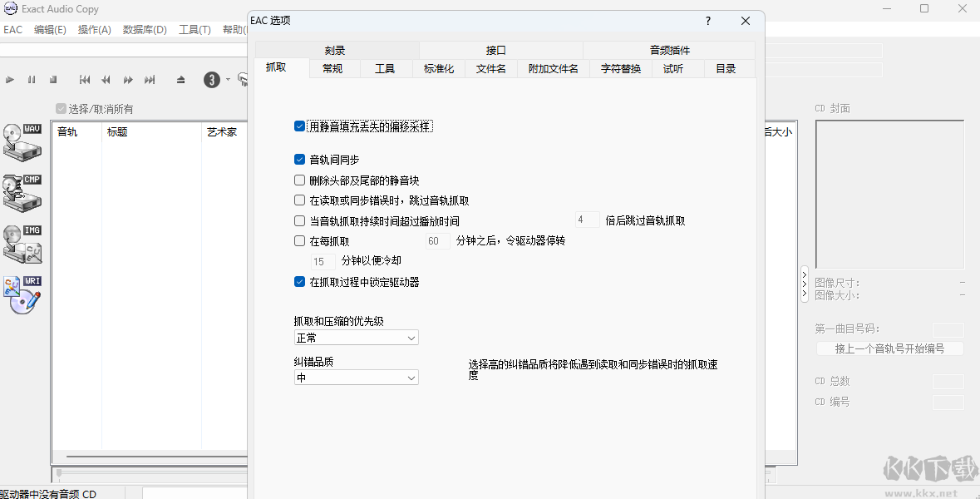Image resolution: width=980 pixels, height=499 pixels.
Task: Select the copy image and CUE sheet icon
Action: tap(21, 243)
